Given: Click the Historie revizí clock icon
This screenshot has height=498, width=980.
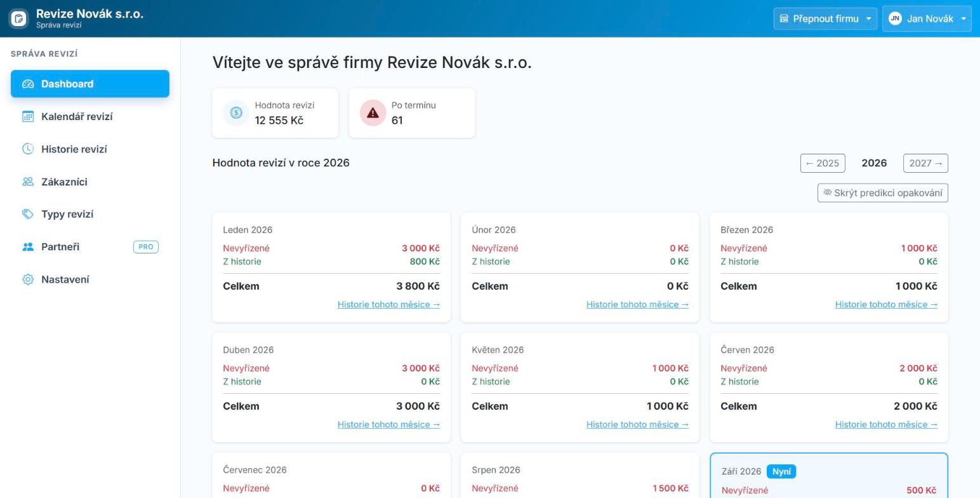Looking at the screenshot, I should 28,149.
